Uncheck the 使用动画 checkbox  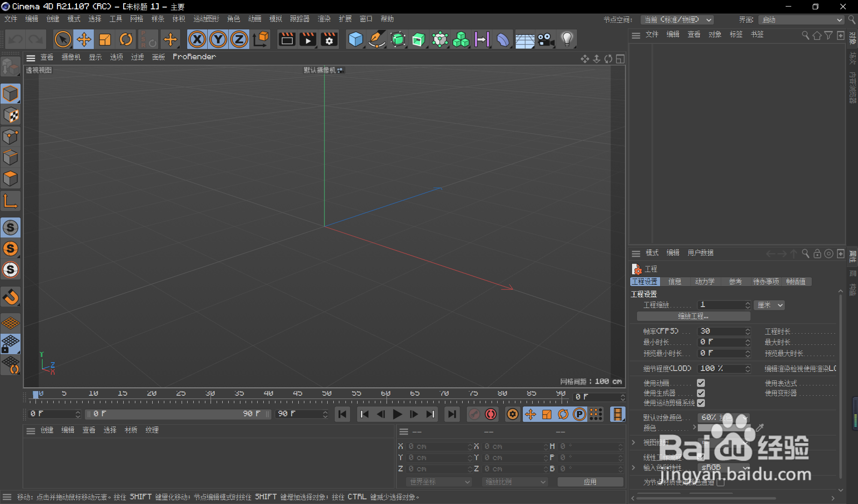(x=701, y=383)
